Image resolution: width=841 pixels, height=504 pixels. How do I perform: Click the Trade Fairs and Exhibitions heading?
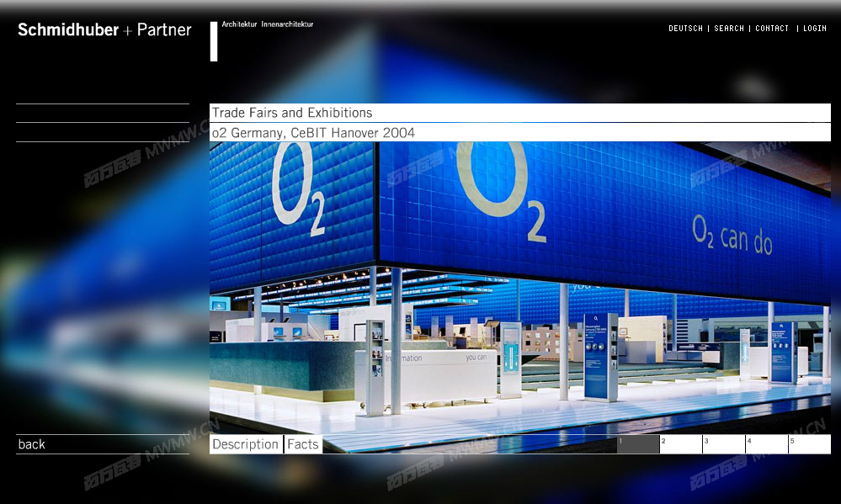pos(292,113)
